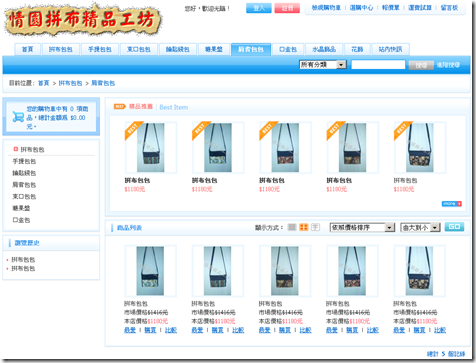This screenshot has height=363, width=476.
Task: Click inside the search keyword input field
Action: pyautogui.click(x=378, y=65)
